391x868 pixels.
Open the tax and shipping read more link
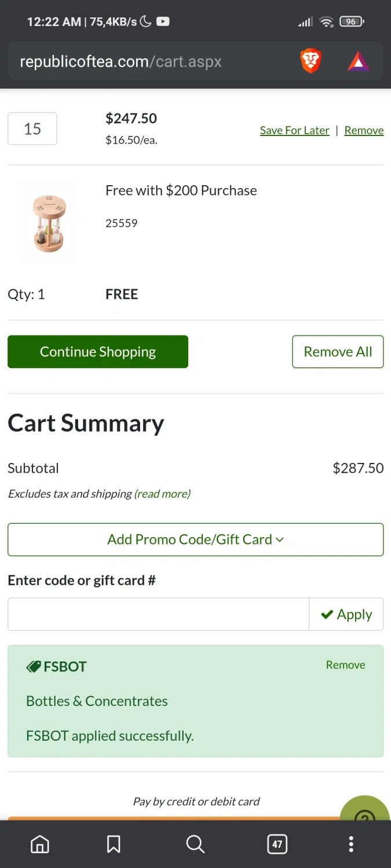point(162,494)
